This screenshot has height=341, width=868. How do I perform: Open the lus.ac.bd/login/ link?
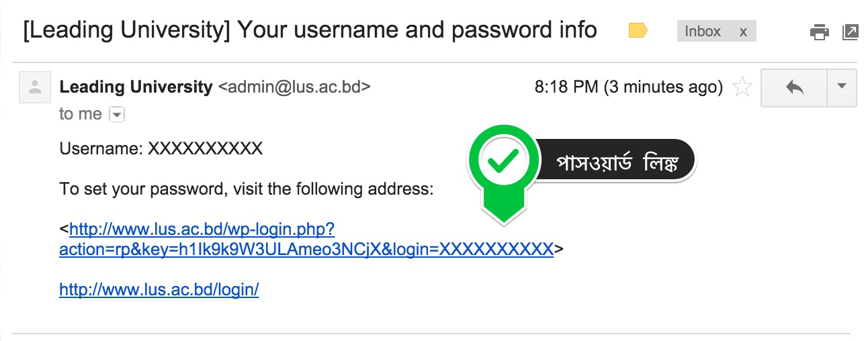click(159, 289)
